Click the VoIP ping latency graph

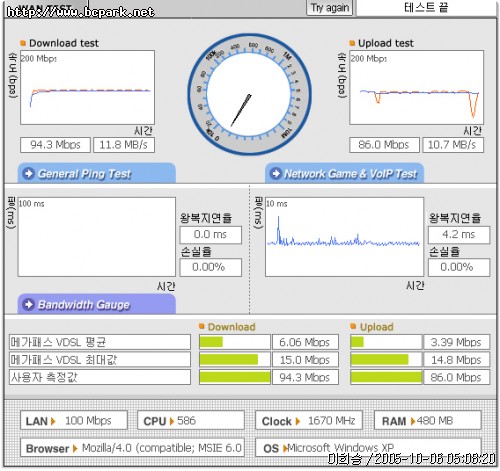[x=344, y=237]
